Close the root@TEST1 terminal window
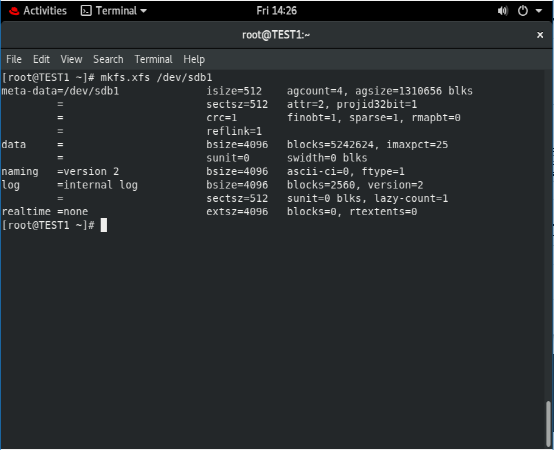Screen dimensions: 554x450 pos(540,35)
